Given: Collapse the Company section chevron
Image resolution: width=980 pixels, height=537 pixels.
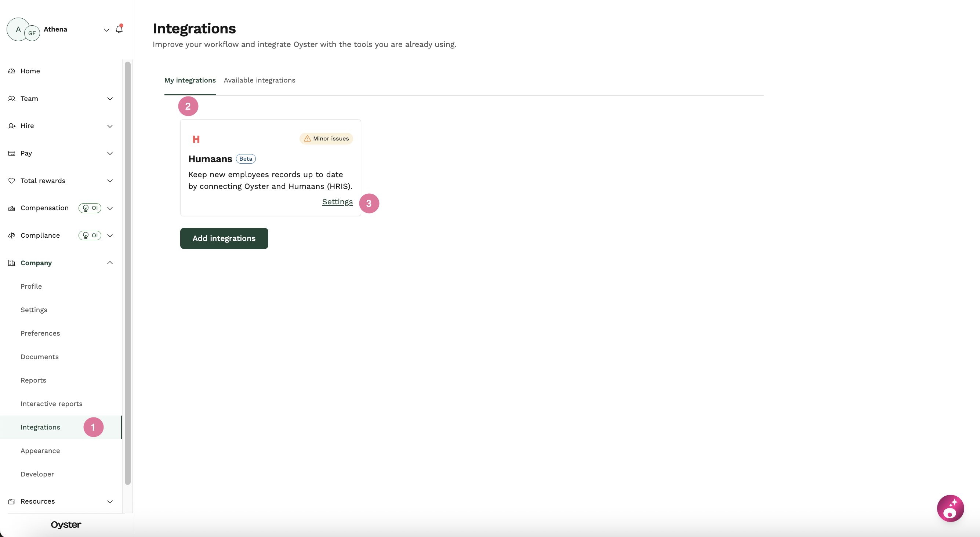Looking at the screenshot, I should pos(110,263).
